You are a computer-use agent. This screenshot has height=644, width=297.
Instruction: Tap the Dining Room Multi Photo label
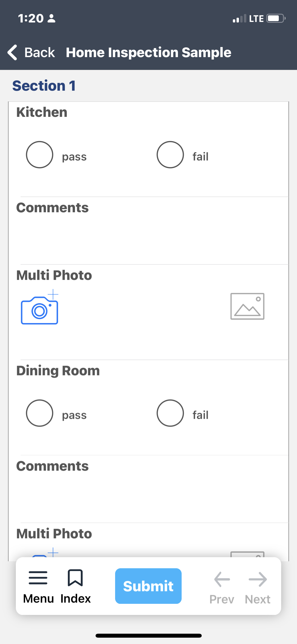point(54,533)
